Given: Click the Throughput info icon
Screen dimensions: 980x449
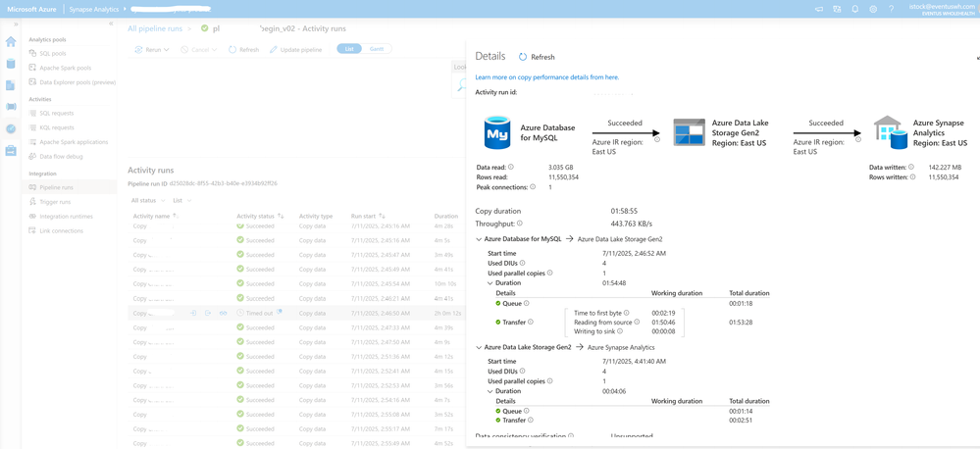Looking at the screenshot, I should tap(520, 224).
